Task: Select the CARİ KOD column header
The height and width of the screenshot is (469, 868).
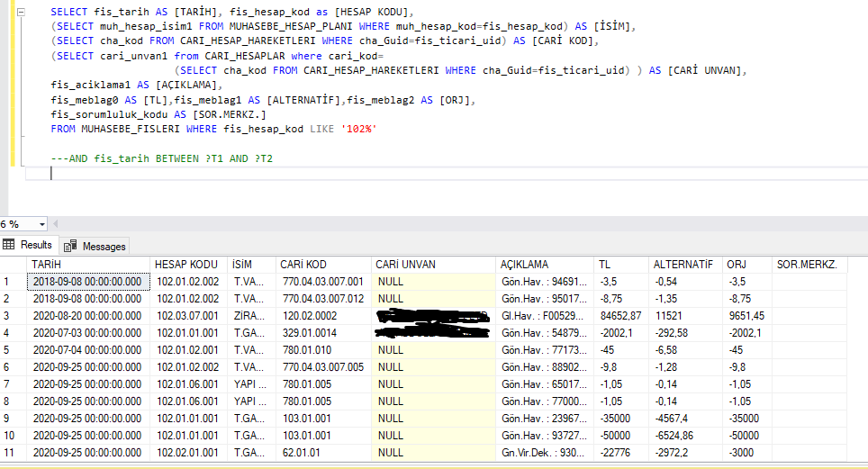Action: [323, 265]
